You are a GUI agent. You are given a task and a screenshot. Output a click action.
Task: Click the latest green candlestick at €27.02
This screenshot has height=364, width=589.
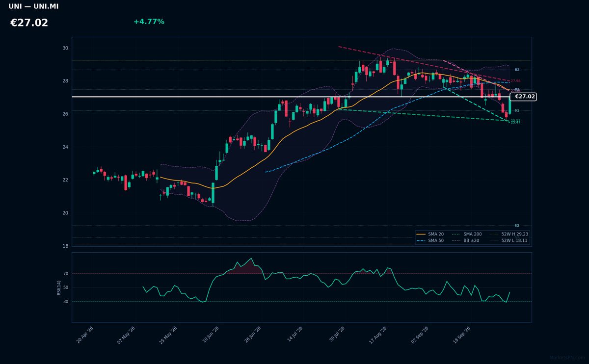pos(510,105)
